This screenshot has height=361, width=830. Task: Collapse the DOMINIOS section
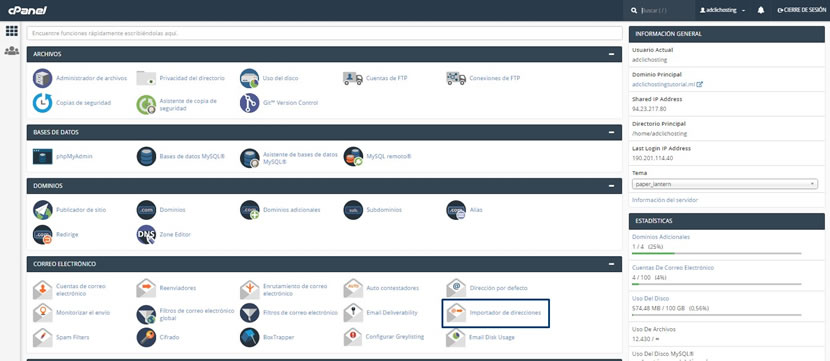(612, 186)
